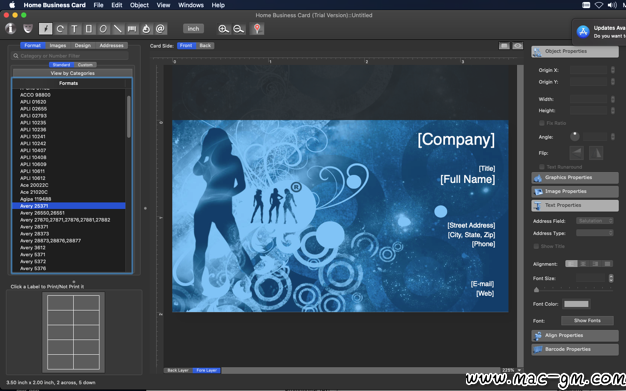Open the File menu

click(x=98, y=5)
